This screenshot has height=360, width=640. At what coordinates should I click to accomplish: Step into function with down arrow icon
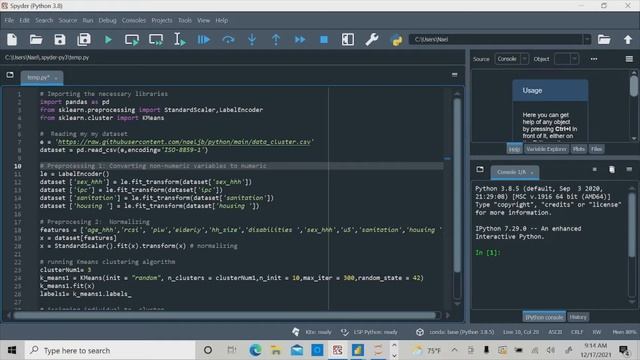coord(252,40)
